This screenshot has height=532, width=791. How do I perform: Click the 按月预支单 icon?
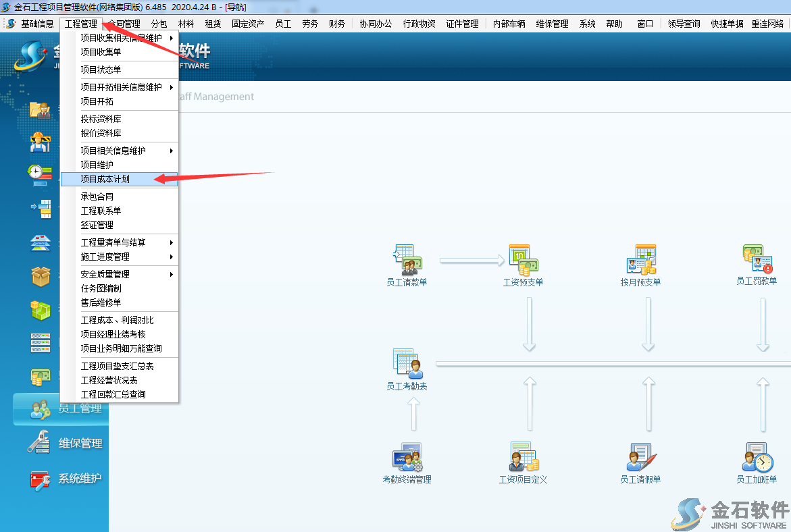point(640,259)
